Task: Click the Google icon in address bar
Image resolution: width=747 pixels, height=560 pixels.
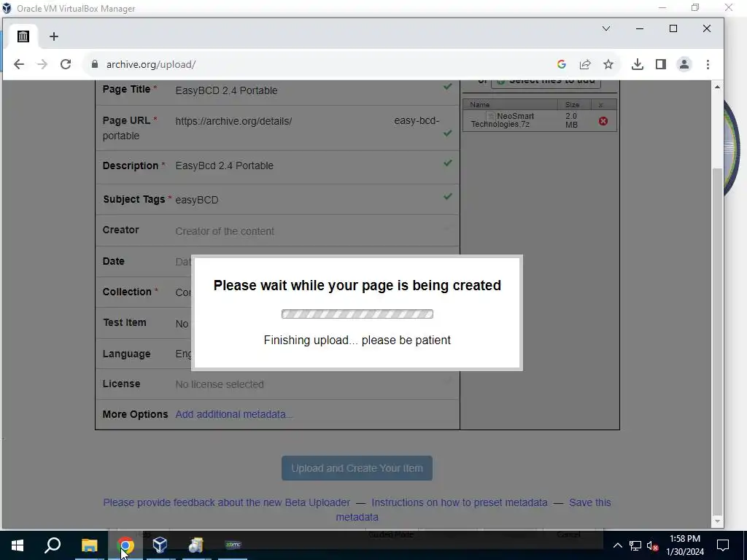Action: pyautogui.click(x=562, y=64)
